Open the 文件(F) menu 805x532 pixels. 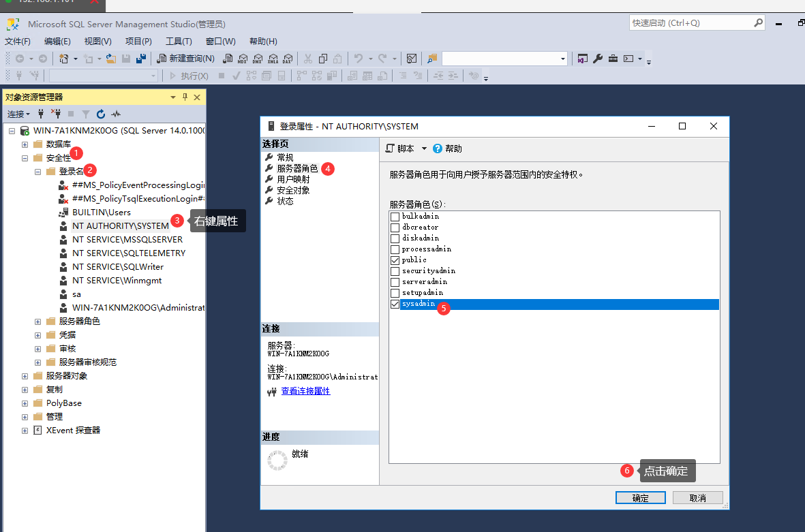pos(18,41)
